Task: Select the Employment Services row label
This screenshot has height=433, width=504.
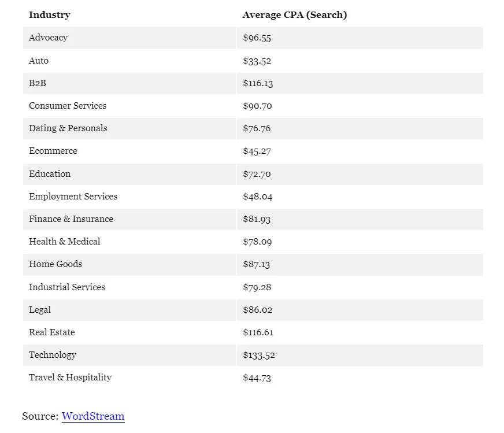Action: 73,197
